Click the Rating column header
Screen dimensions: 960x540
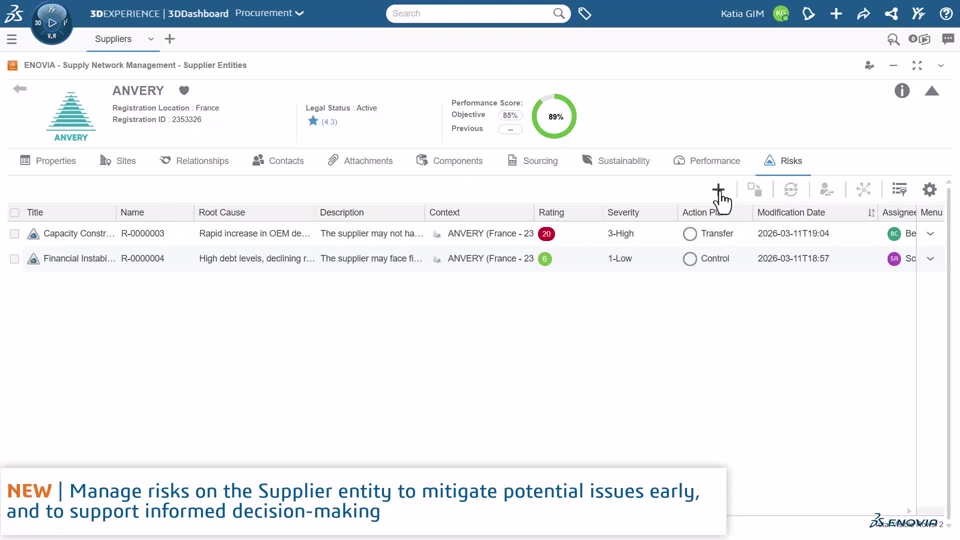pyautogui.click(x=551, y=212)
